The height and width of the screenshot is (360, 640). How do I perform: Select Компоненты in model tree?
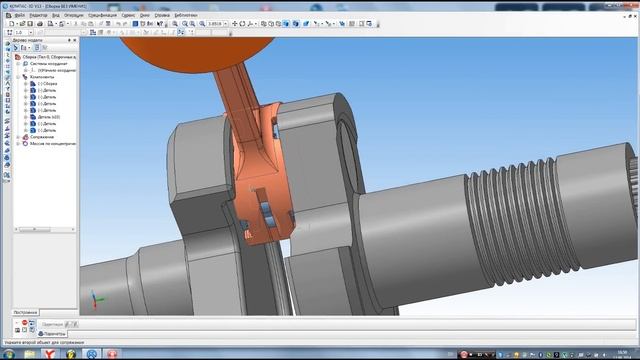[x=42, y=77]
